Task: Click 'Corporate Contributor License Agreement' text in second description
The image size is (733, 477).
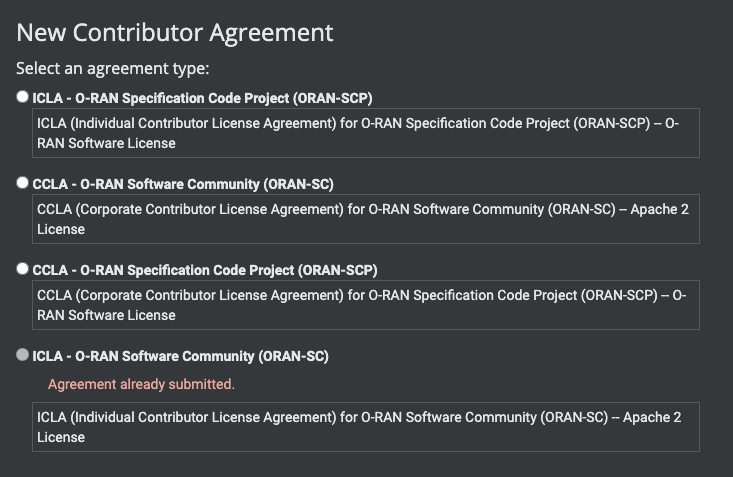Action: [211, 210]
